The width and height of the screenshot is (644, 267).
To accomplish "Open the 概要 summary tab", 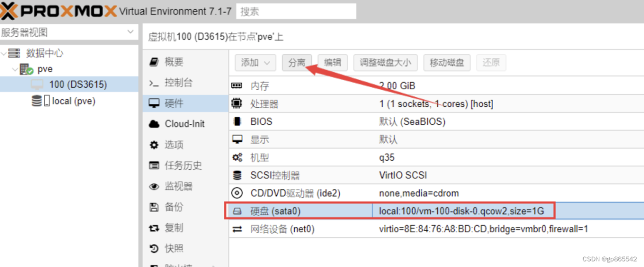I will coord(186,62).
